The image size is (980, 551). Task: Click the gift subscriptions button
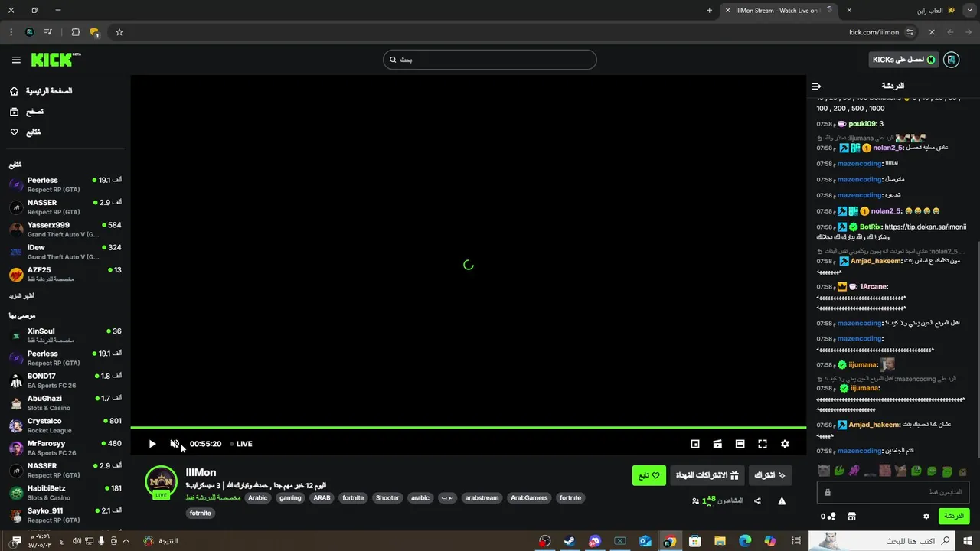[x=707, y=475]
